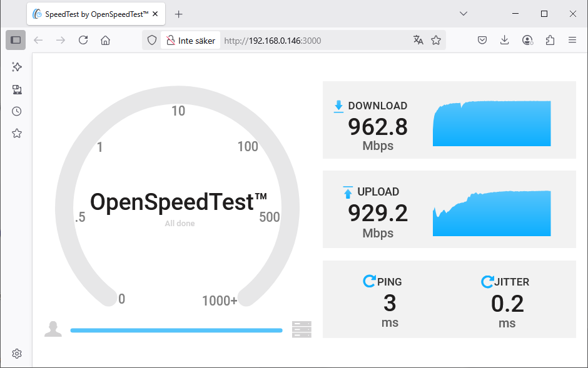Click the 962.8 download value
This screenshot has height=368, width=588.
pyautogui.click(x=378, y=127)
